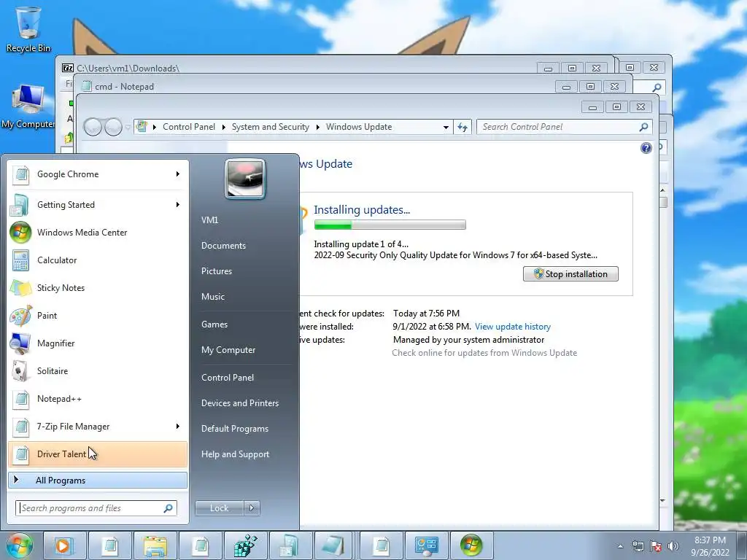Click the Refresh button beside address bar
The image size is (747, 560).
point(462,127)
